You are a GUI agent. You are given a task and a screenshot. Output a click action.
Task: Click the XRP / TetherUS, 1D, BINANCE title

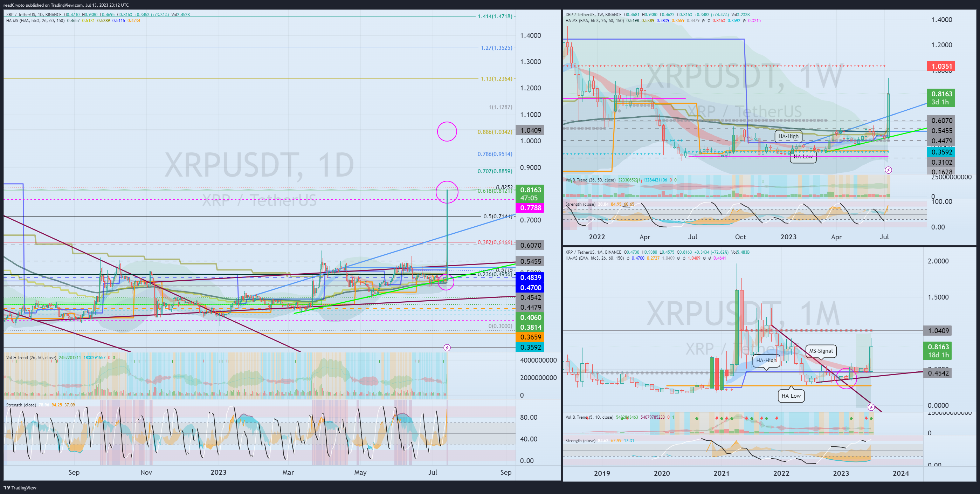pos(34,15)
